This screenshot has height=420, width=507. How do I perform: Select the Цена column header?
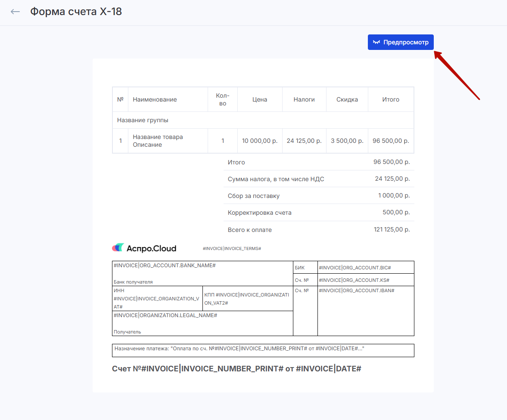click(260, 99)
